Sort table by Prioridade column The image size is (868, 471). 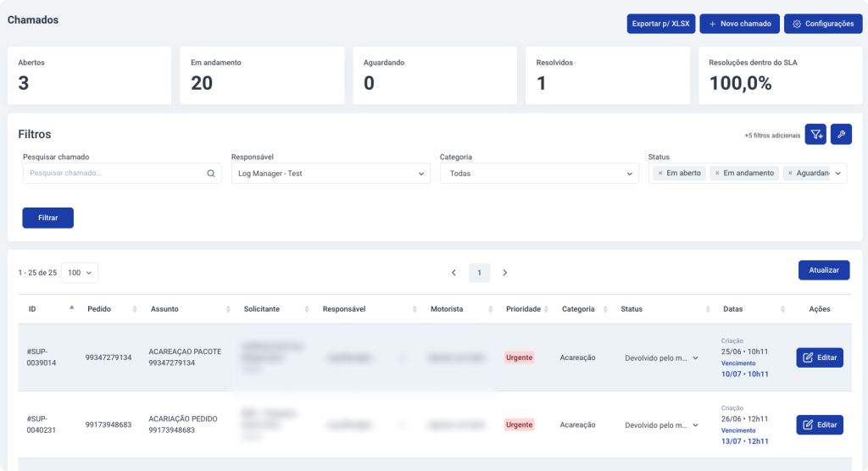547,309
